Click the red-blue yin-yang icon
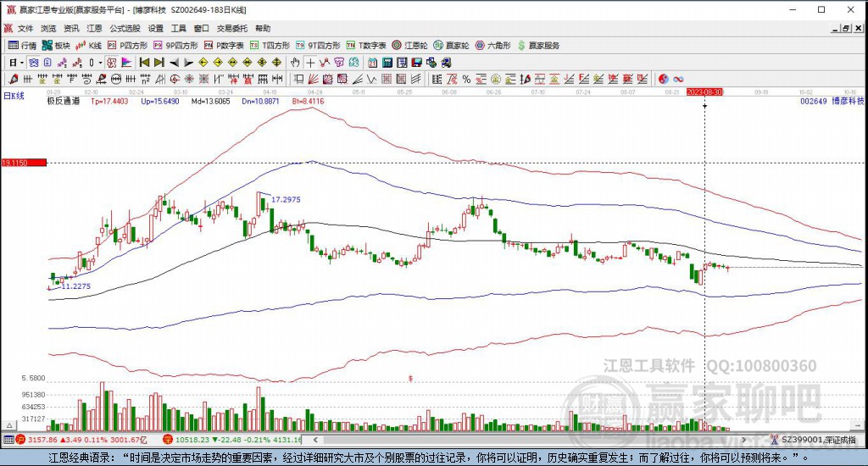Image resolution: width=868 pixels, height=466 pixels. click(x=663, y=79)
